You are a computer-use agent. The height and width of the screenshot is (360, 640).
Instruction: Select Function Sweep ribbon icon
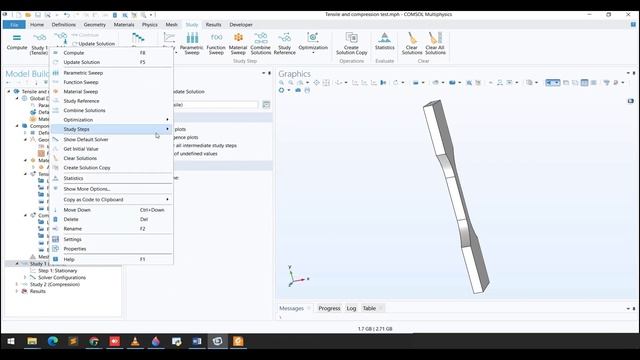216,44
